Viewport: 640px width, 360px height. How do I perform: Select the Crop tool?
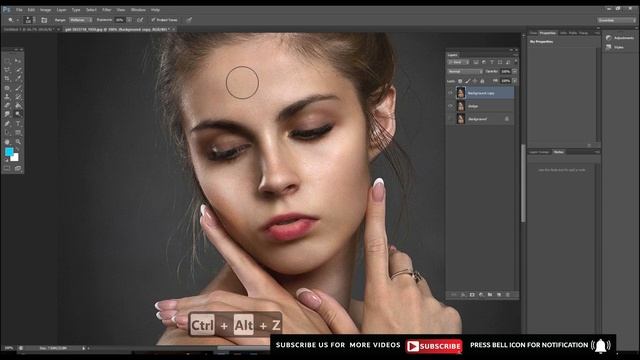point(7,78)
